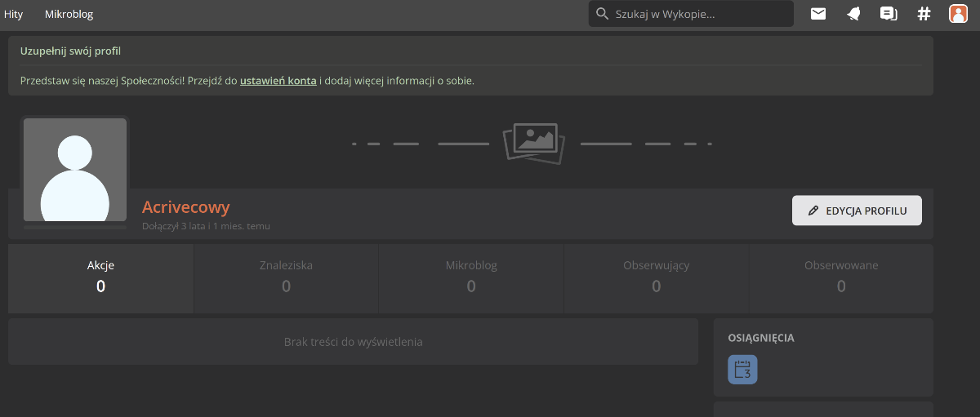Open the chat bubbles icon in header
This screenshot has width=980, height=417.
[889, 14]
